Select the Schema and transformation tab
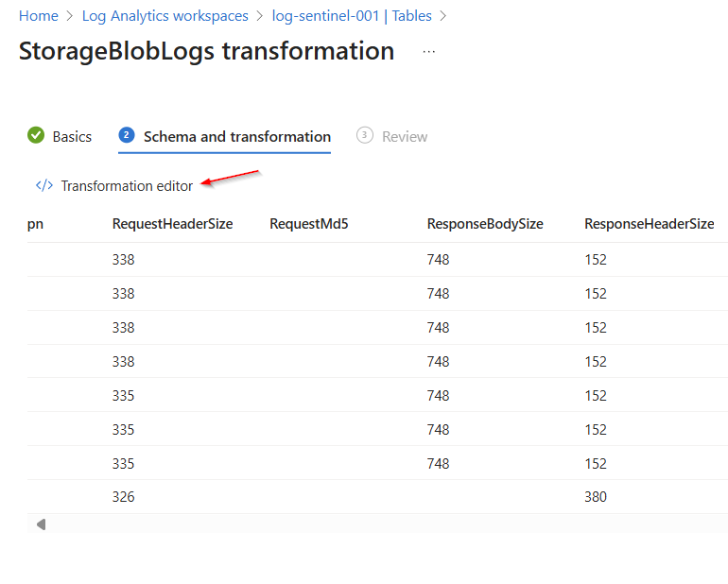This screenshot has width=728, height=584. [236, 137]
